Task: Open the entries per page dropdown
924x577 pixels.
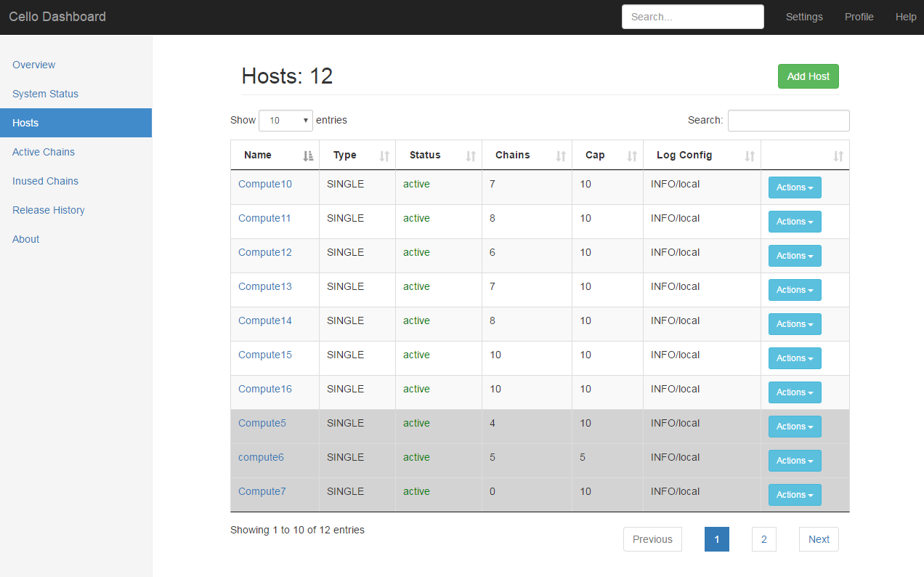Action: pyautogui.click(x=285, y=121)
